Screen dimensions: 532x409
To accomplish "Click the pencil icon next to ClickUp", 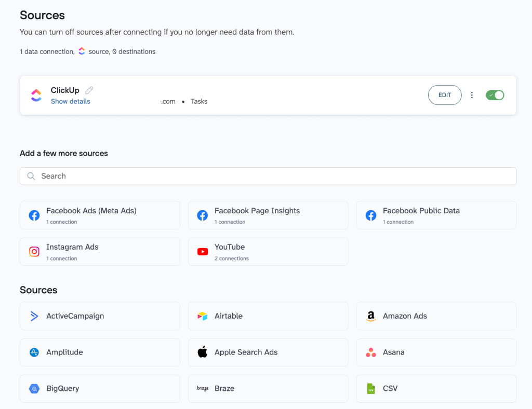I will coord(89,90).
